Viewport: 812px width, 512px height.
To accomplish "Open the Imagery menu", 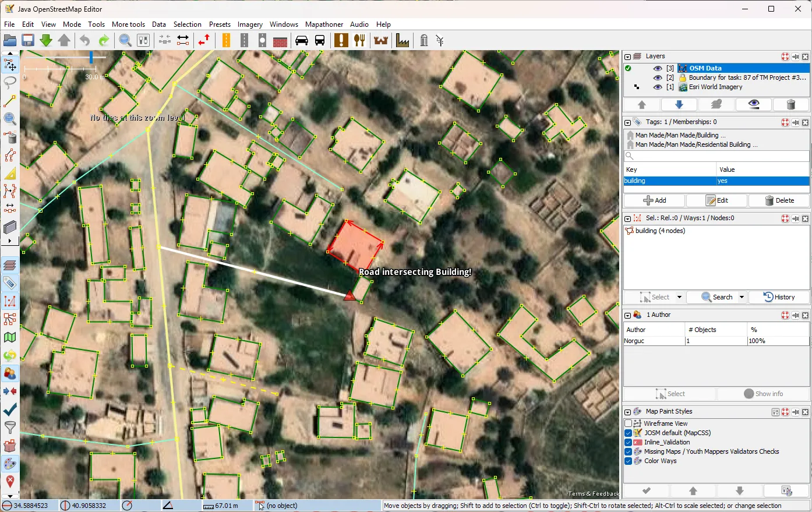I will tap(249, 24).
